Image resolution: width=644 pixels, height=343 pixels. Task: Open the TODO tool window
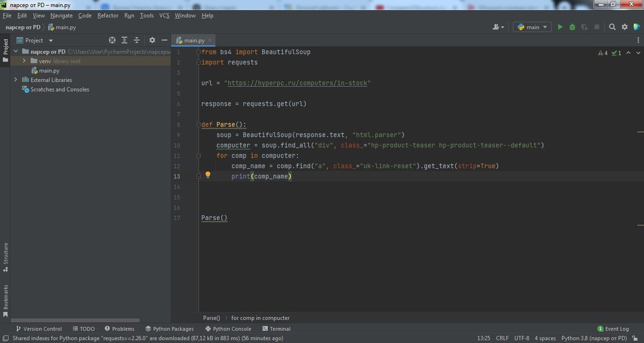(x=83, y=329)
